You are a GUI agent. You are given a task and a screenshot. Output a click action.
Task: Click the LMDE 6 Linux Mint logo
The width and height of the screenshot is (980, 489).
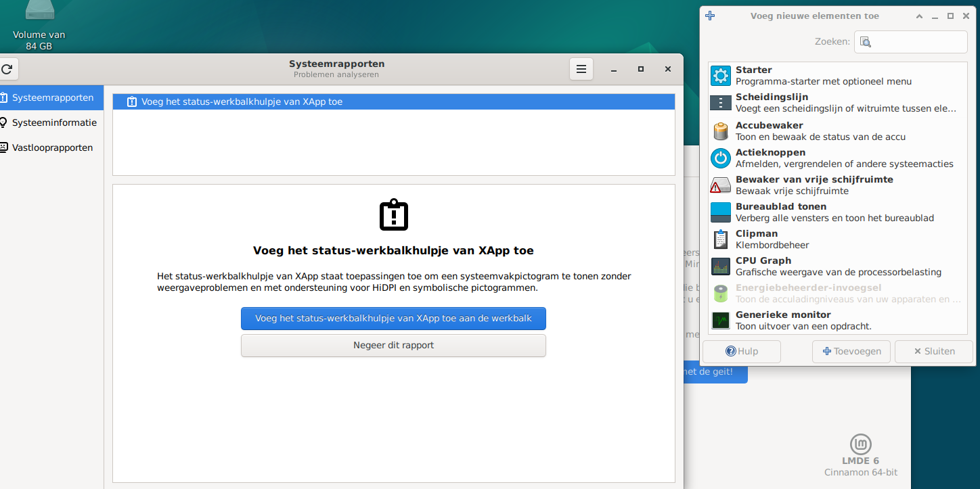(861, 444)
